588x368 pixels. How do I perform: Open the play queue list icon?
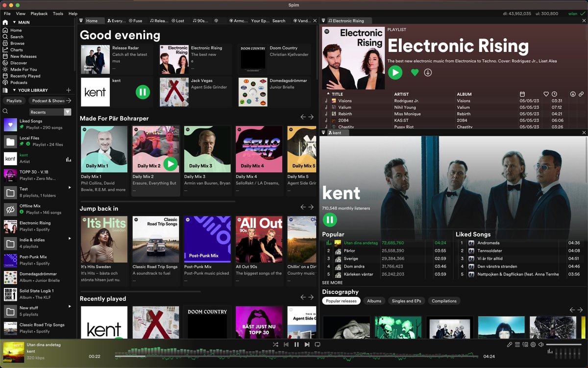pyautogui.click(x=517, y=344)
